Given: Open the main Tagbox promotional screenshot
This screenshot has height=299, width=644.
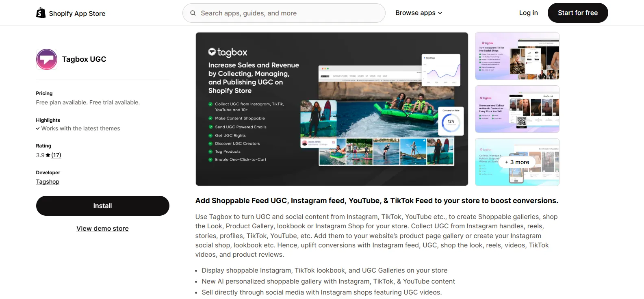Looking at the screenshot, I should point(332,109).
